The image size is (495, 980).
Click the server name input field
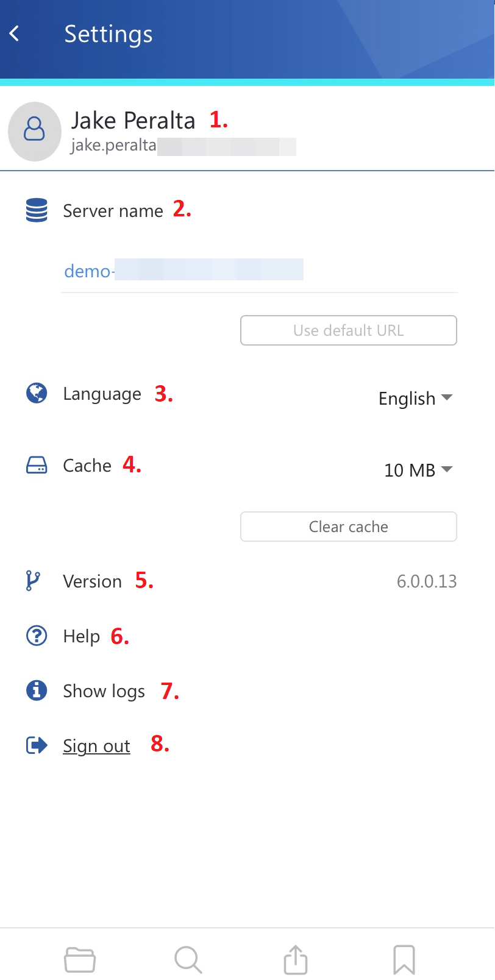pyautogui.click(x=258, y=271)
